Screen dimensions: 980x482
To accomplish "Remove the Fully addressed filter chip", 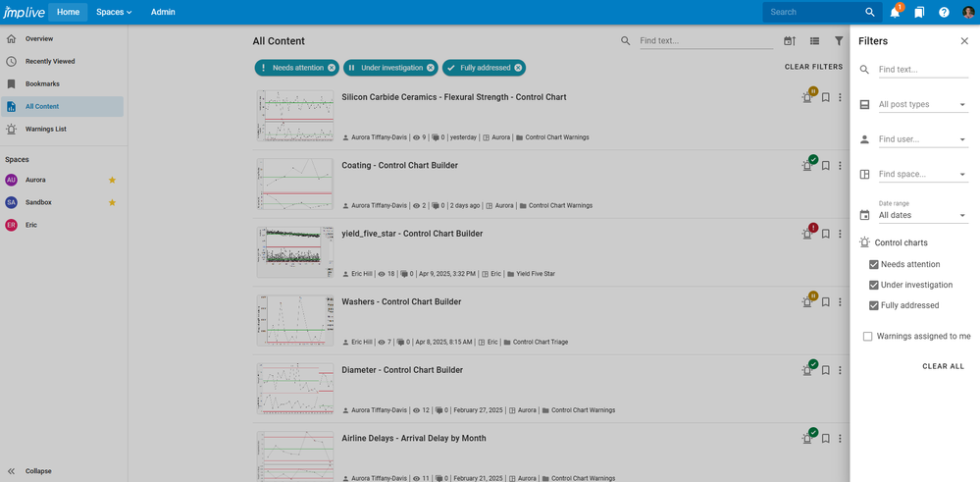I will pos(518,68).
